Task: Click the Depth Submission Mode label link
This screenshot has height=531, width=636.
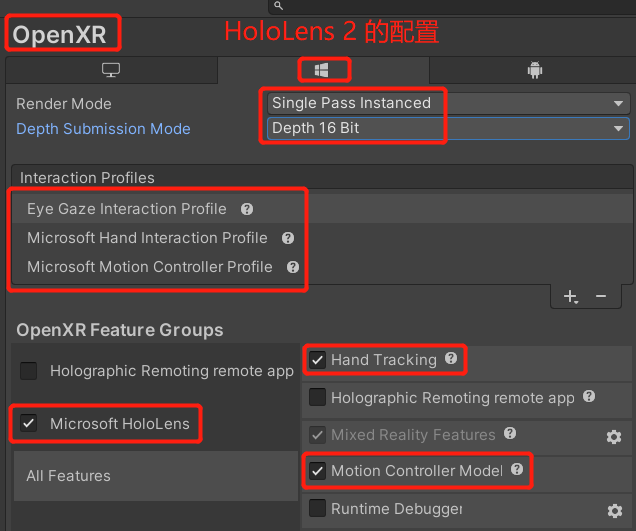Action: pyautogui.click(x=103, y=129)
